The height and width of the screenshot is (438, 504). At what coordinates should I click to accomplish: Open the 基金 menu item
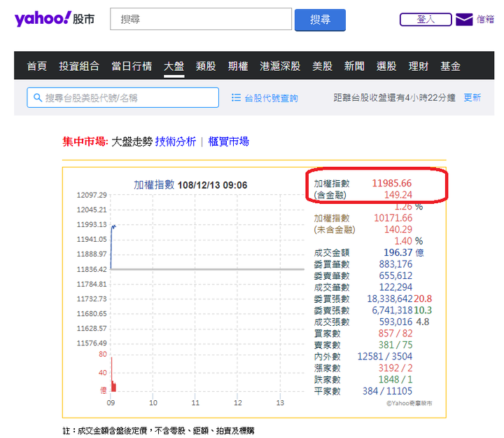(450, 67)
